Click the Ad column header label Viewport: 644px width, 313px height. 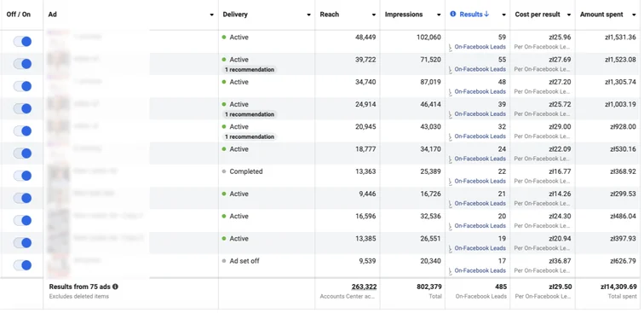53,14
